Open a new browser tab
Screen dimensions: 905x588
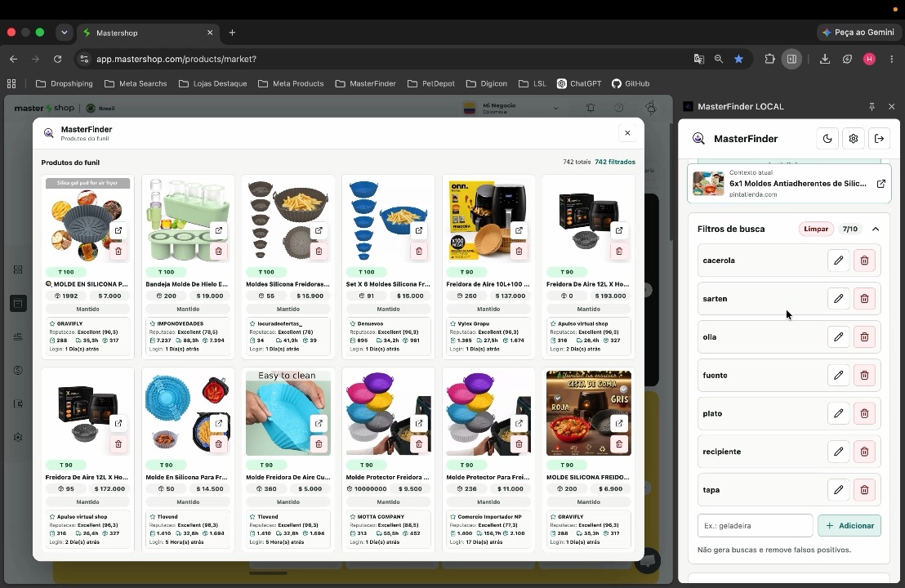pos(232,33)
